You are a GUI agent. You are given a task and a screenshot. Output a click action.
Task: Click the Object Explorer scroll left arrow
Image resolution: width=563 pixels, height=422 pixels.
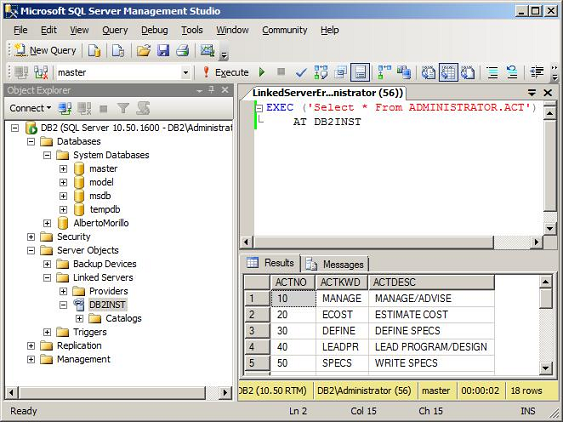point(11,393)
